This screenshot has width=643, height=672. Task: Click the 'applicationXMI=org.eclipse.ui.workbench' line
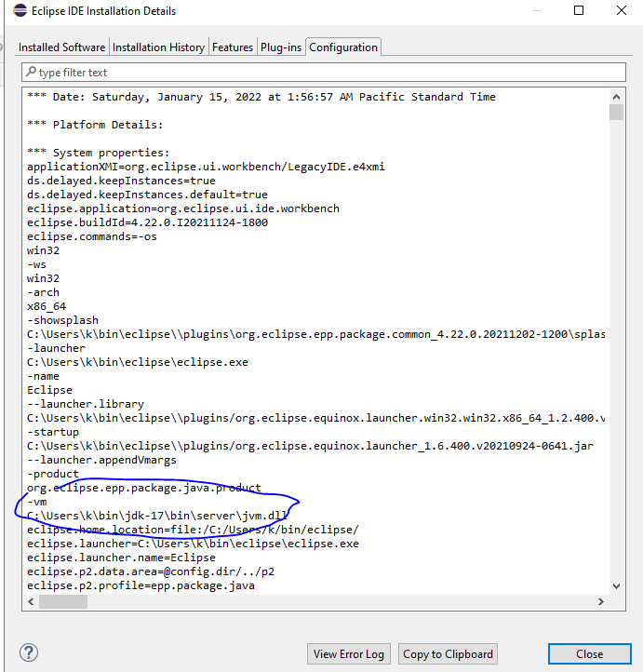click(206, 167)
